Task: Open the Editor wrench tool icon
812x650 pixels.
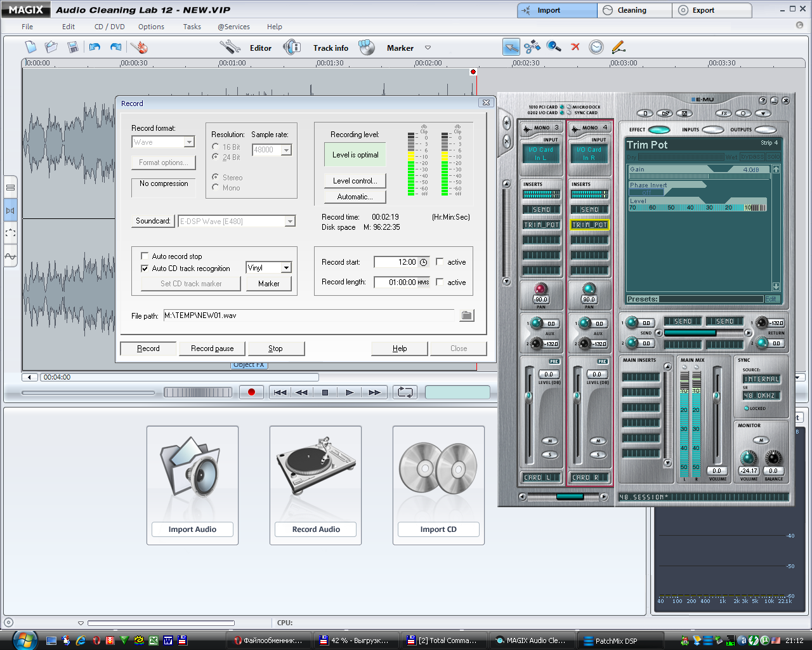Action: coord(230,47)
